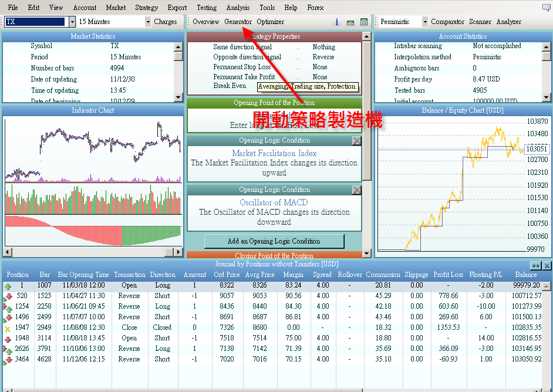
Task: Open the Comparator tool
Action: point(447,22)
